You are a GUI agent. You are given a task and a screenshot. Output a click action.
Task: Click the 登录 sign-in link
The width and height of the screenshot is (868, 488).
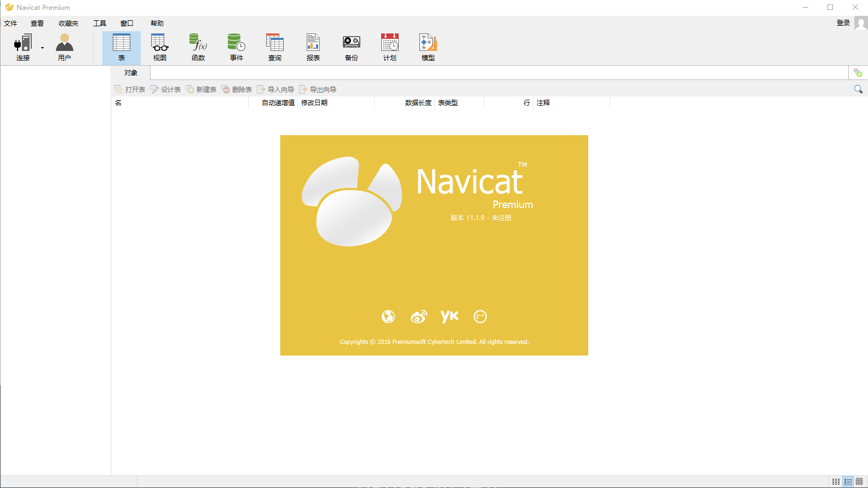(843, 23)
